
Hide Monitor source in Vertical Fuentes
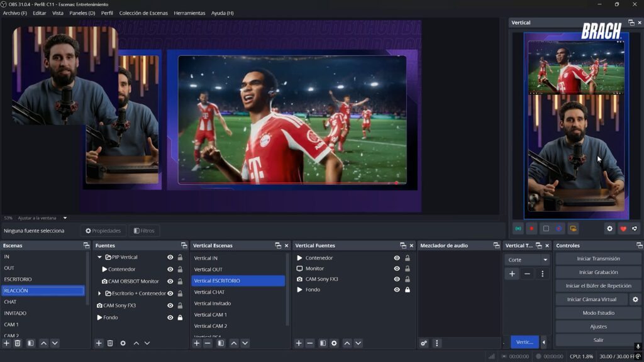tap(397, 268)
